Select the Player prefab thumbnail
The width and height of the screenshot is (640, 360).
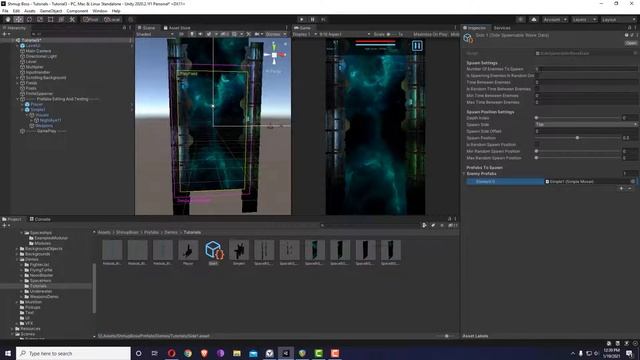tap(188, 251)
